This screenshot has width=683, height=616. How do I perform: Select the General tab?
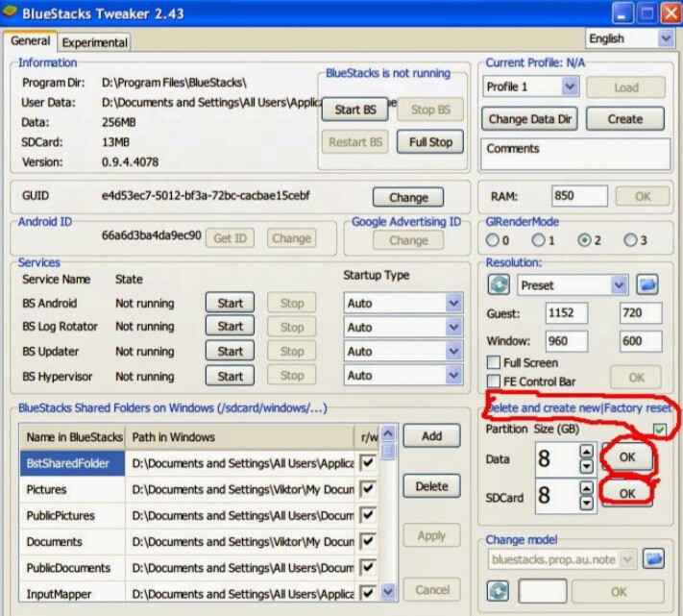pyautogui.click(x=30, y=41)
